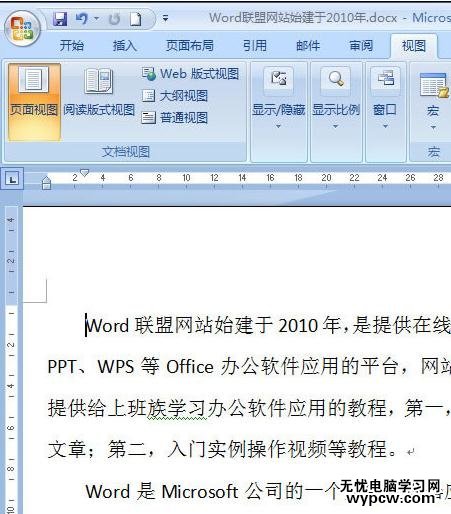Click the 视图 tab
The width and height of the screenshot is (451, 514).
414,45
